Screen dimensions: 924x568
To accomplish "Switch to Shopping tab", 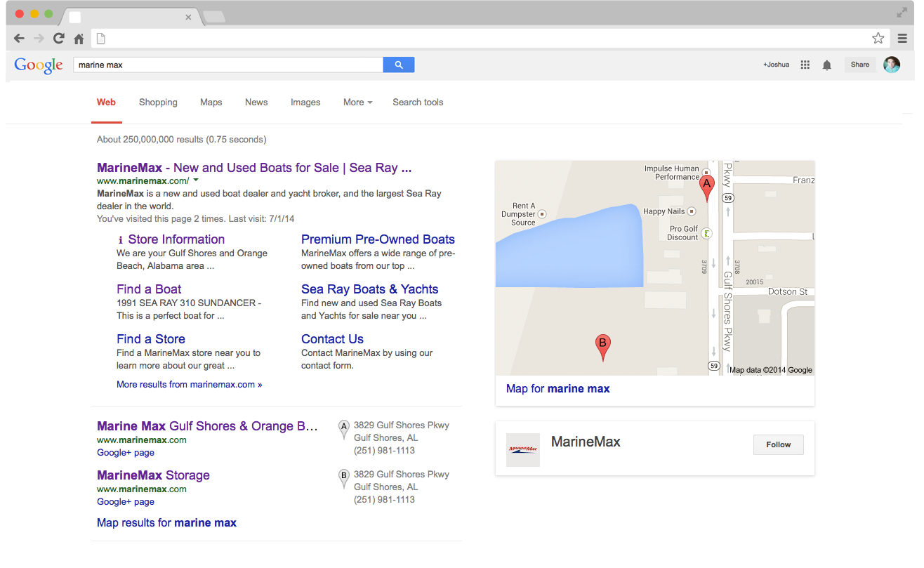I will [158, 102].
